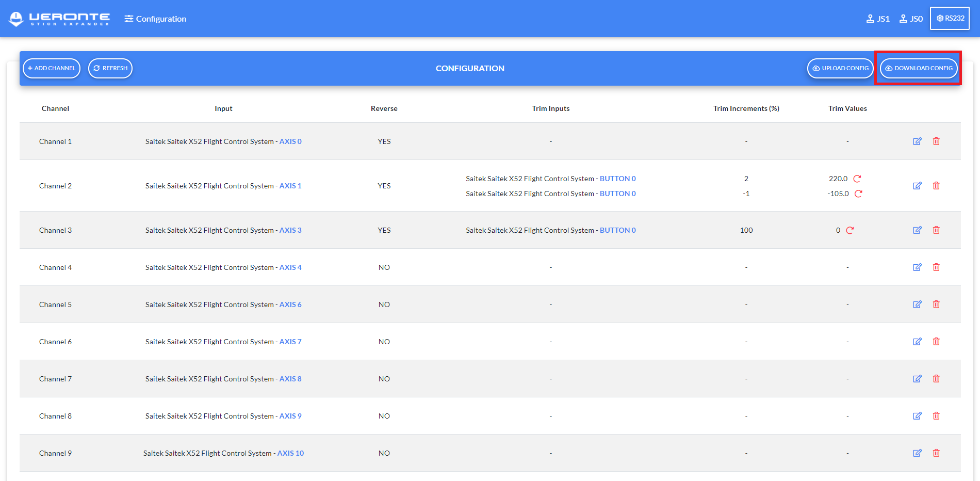Click the Trim Inputs column header

(550, 108)
